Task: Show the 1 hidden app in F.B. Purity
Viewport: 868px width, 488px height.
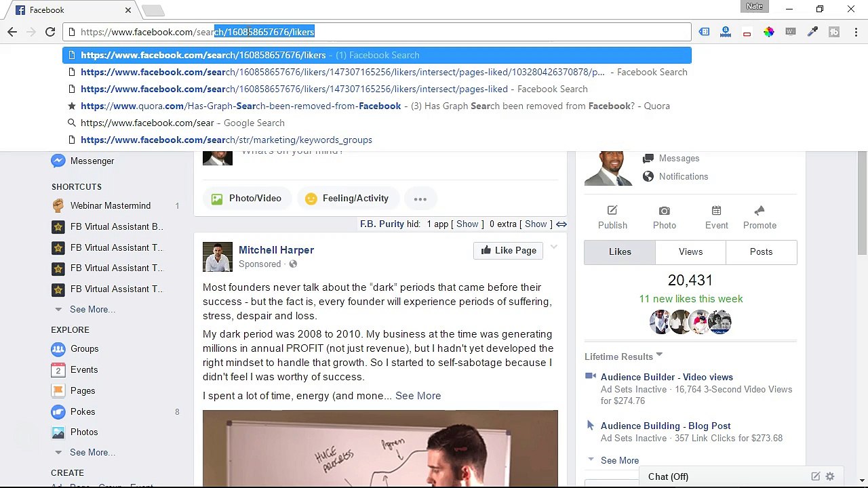Action: pos(467,224)
